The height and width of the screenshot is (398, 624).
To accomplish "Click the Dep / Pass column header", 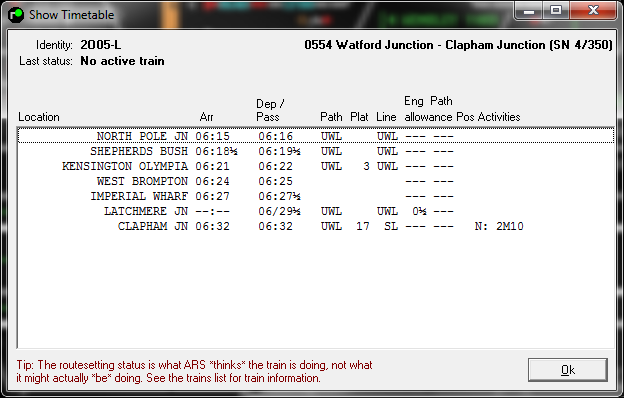I will click(270, 110).
